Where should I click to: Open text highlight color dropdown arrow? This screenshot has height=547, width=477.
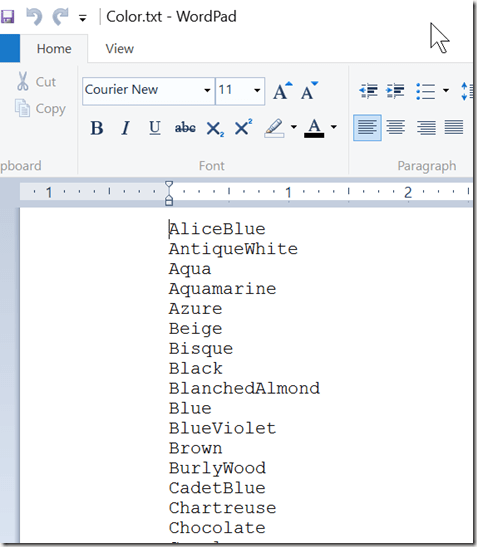294,127
